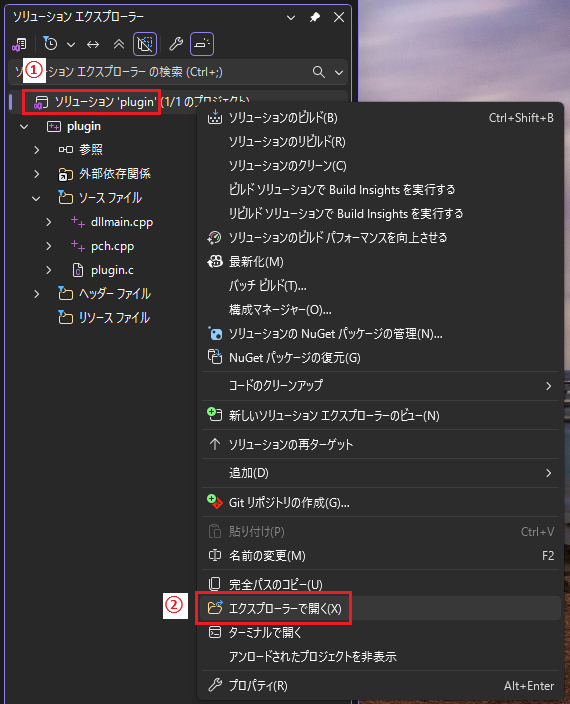Image resolution: width=570 pixels, height=704 pixels.
Task: Toggle the auto-hide pin icon
Action: coord(315,17)
